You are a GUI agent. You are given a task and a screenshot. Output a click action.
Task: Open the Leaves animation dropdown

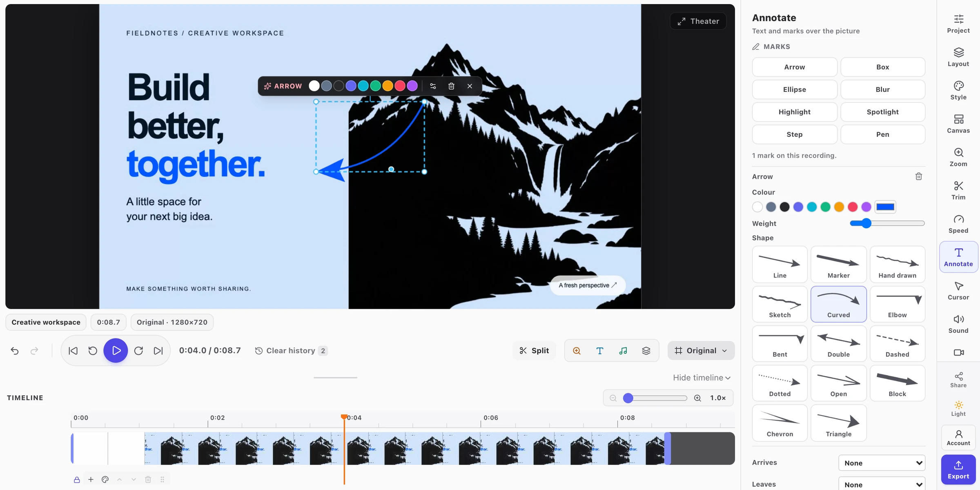point(882,484)
